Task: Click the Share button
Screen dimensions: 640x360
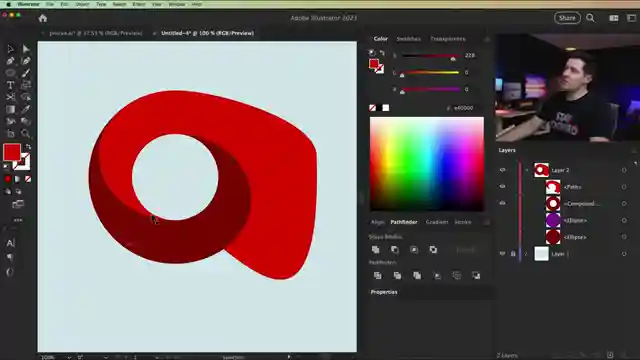Action: (567, 18)
